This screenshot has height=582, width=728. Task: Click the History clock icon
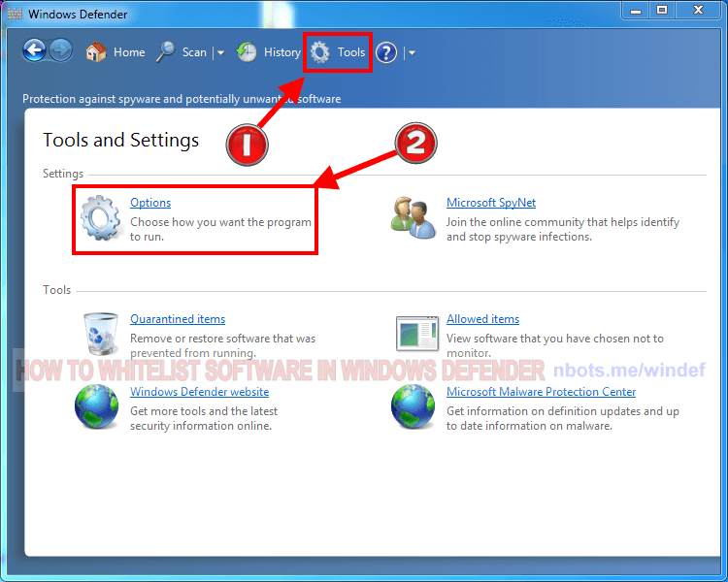[x=247, y=52]
